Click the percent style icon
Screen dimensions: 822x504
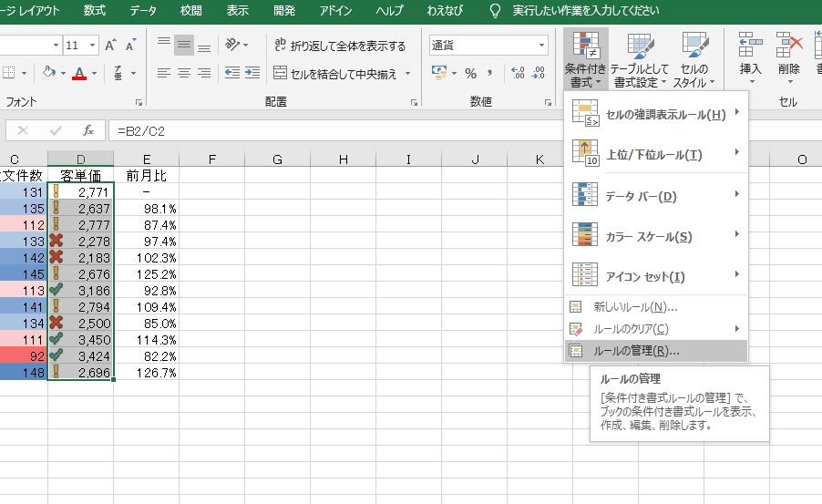point(471,74)
